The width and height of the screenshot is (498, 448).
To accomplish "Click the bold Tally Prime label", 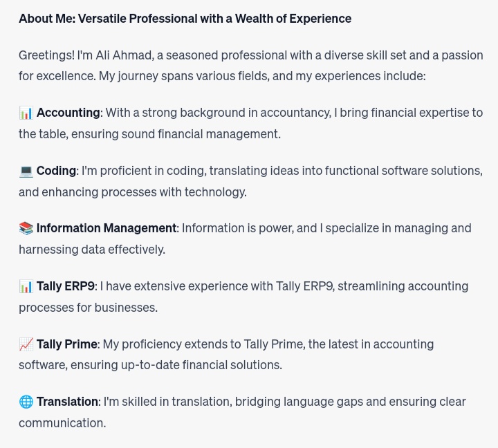I will coord(66,344).
